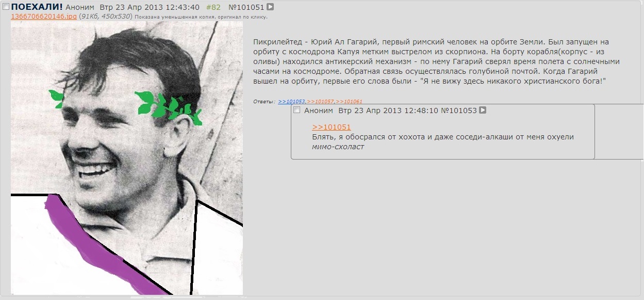Screen dimensions: 644x300
Task: Open file link 1366706620146.jpg
Action: click(44, 17)
